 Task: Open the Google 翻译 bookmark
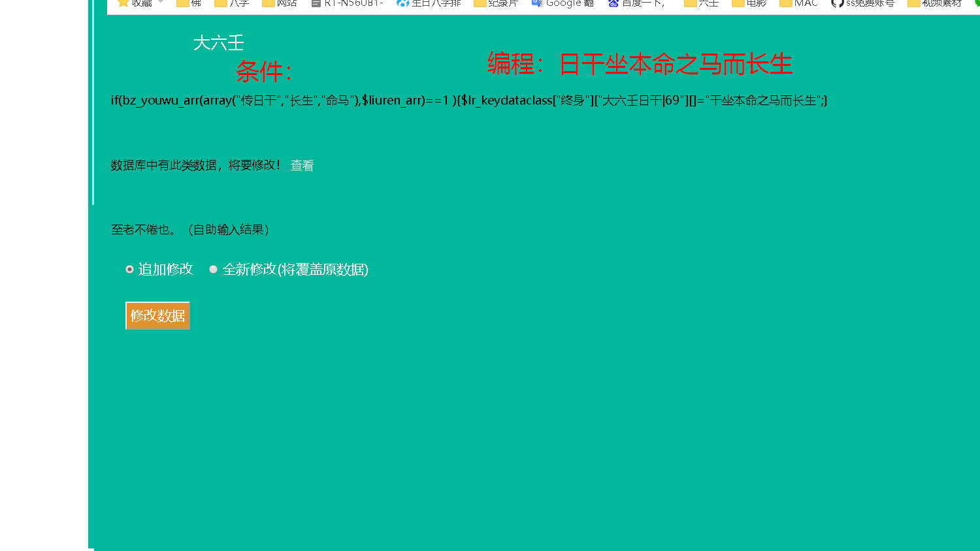[563, 3]
